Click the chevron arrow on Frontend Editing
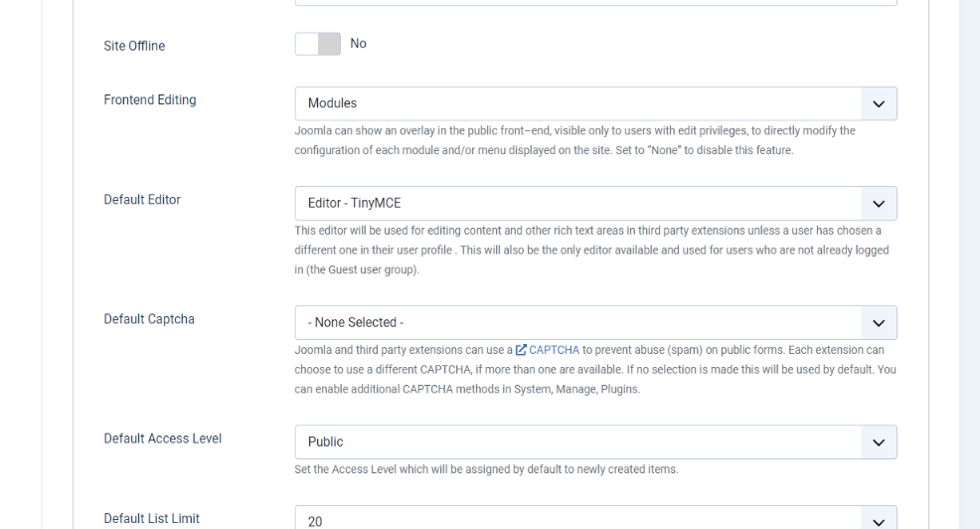This screenshot has height=529, width=980. coord(879,103)
